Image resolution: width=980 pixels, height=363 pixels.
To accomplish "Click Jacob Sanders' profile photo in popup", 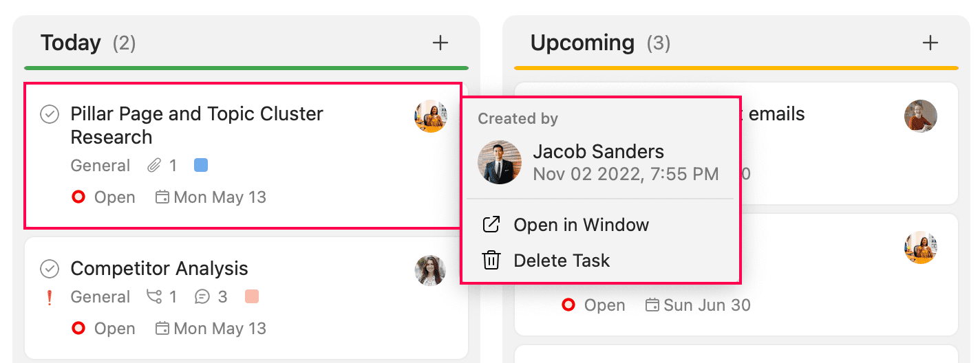I will coord(500,162).
